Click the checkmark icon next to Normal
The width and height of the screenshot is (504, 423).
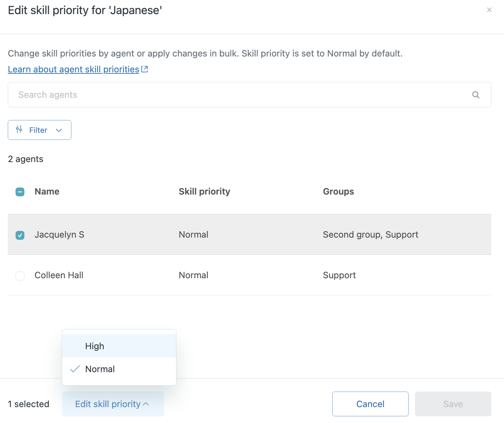click(x=75, y=369)
